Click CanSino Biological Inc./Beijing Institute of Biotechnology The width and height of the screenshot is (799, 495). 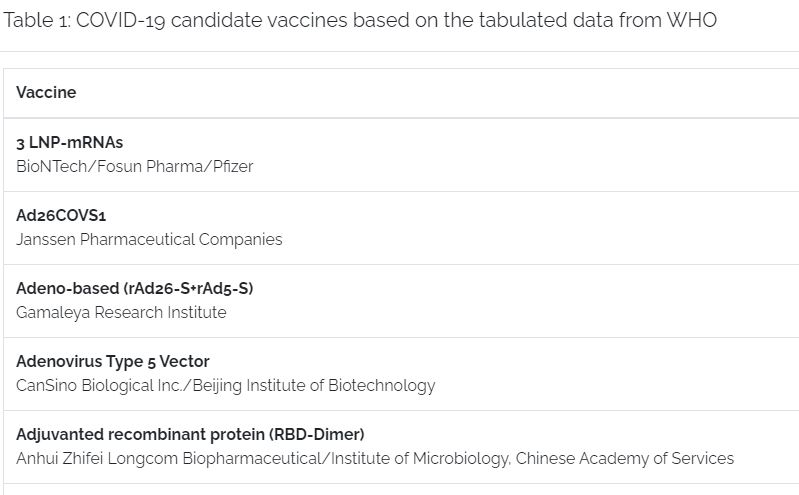tap(226, 385)
